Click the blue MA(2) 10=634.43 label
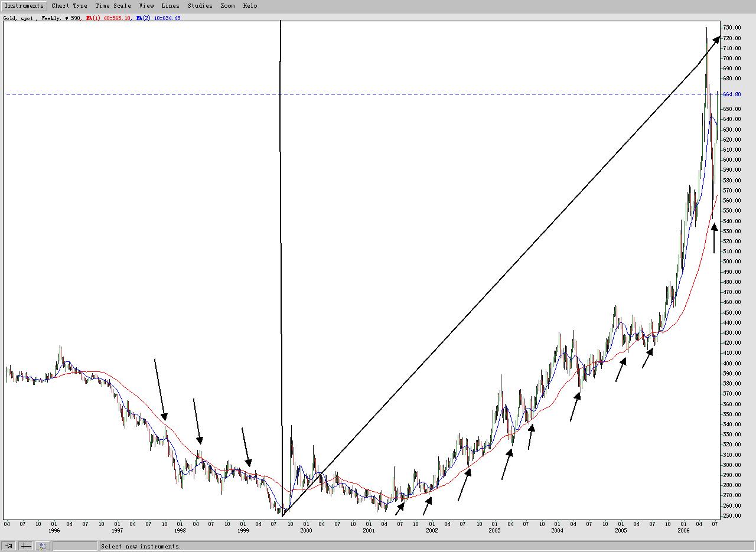This screenshot has height=552, width=756. tap(158, 18)
